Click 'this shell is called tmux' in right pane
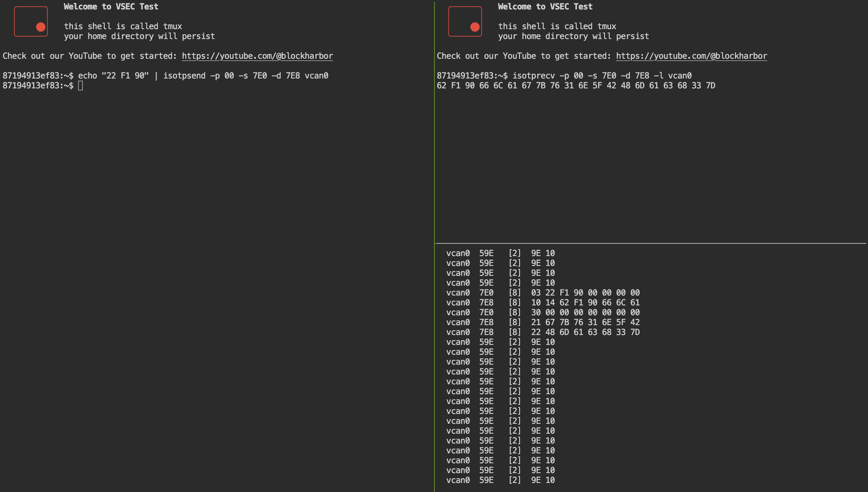 (x=557, y=27)
